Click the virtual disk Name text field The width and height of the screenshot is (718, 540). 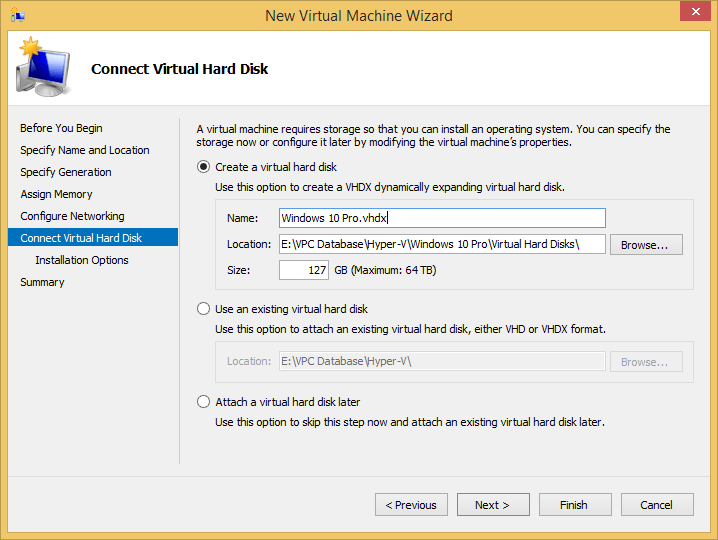441,218
